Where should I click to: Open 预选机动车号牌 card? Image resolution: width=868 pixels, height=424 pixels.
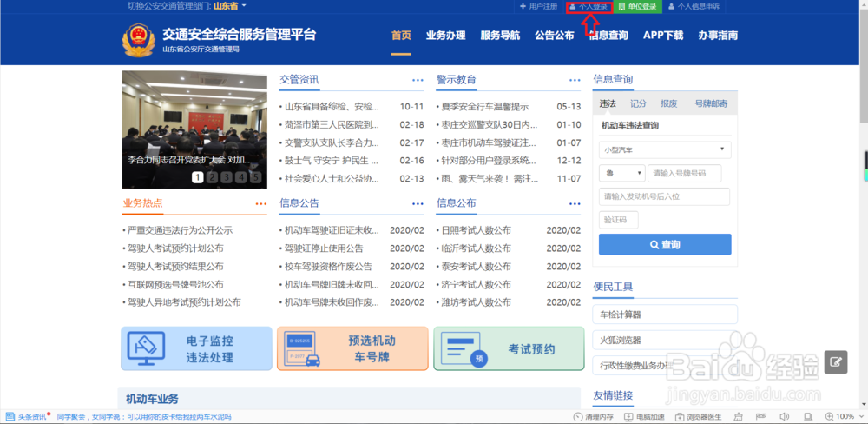(352, 348)
